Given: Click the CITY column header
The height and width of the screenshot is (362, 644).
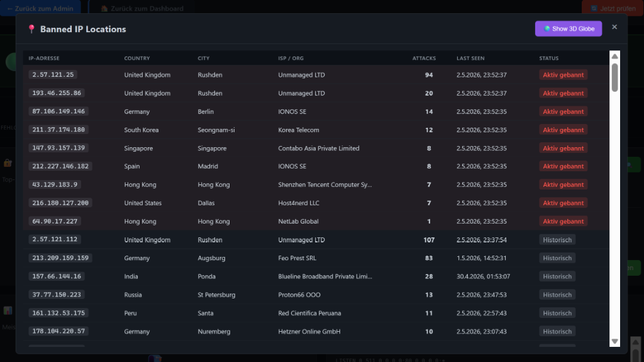Looking at the screenshot, I should [x=203, y=59].
